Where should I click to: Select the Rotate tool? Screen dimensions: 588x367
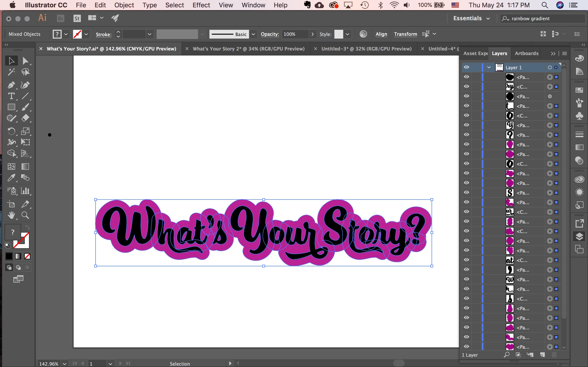pos(11,131)
